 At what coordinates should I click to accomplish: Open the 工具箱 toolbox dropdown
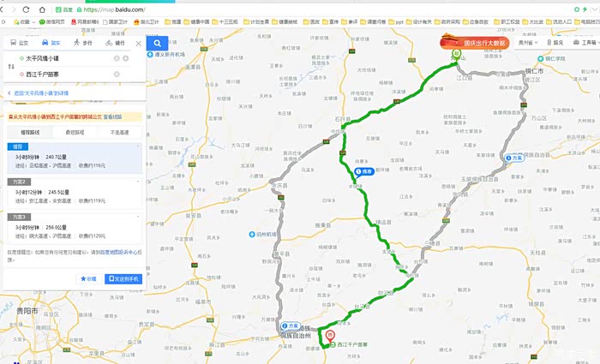[587, 43]
